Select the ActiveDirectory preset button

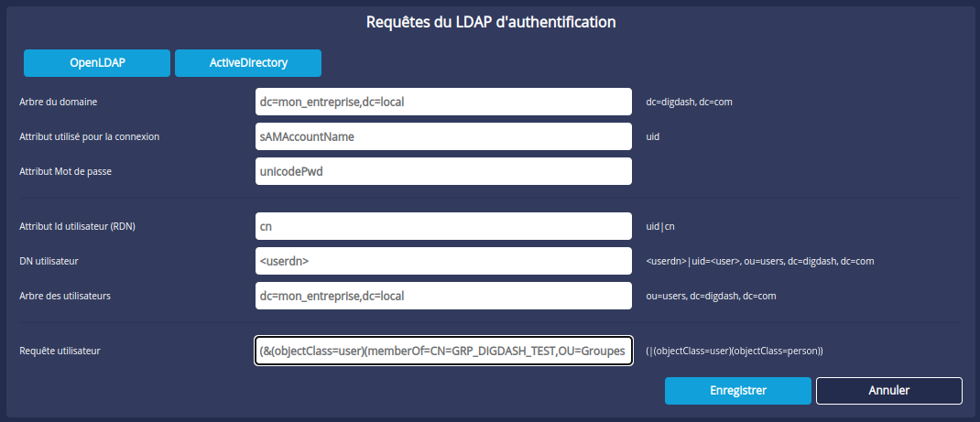[x=247, y=63]
